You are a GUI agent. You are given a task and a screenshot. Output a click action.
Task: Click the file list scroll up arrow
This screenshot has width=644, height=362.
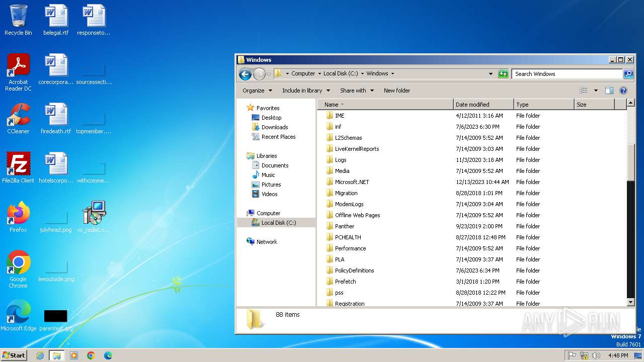tap(631, 103)
